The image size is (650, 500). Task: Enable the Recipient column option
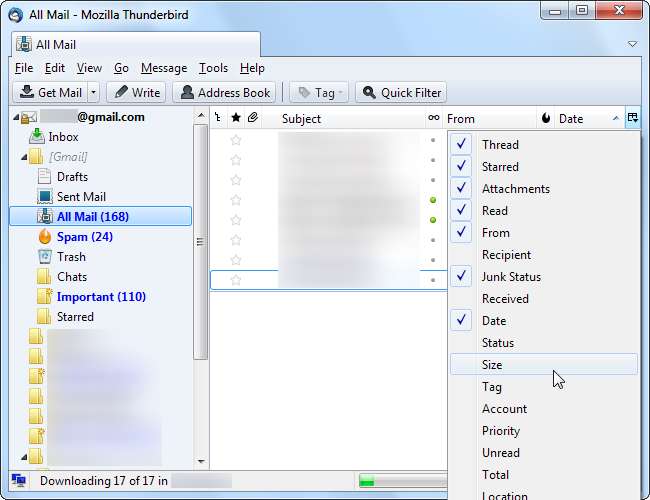(x=544, y=255)
